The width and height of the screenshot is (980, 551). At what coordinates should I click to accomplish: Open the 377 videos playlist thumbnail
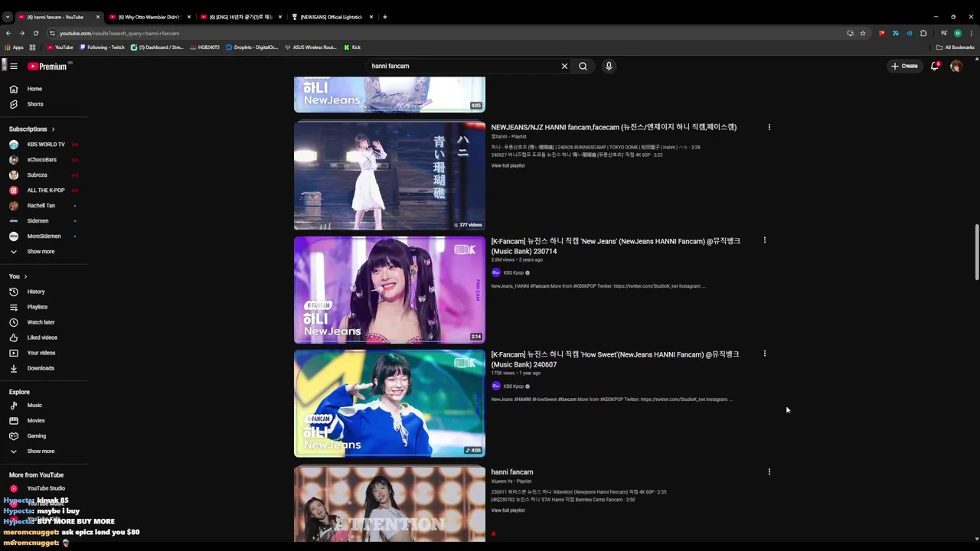click(390, 176)
